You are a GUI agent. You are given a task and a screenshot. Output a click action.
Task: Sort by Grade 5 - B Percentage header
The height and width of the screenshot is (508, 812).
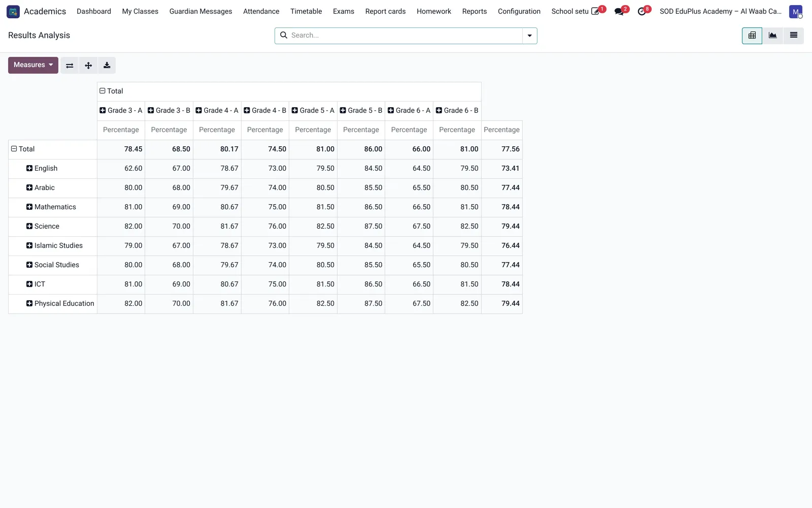tap(361, 130)
